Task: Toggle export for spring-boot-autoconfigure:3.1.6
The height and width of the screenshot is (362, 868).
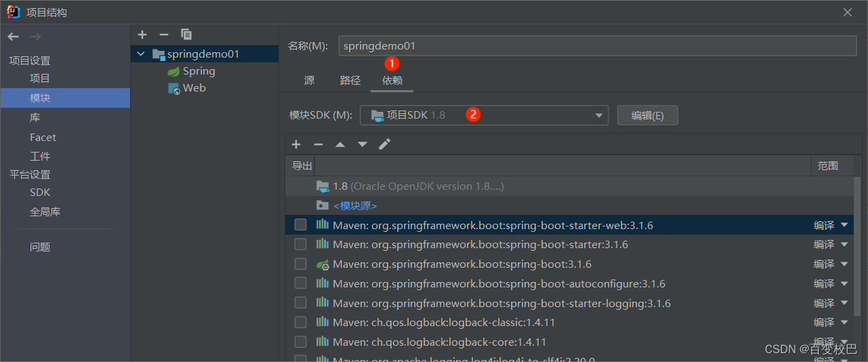Action: coord(300,283)
